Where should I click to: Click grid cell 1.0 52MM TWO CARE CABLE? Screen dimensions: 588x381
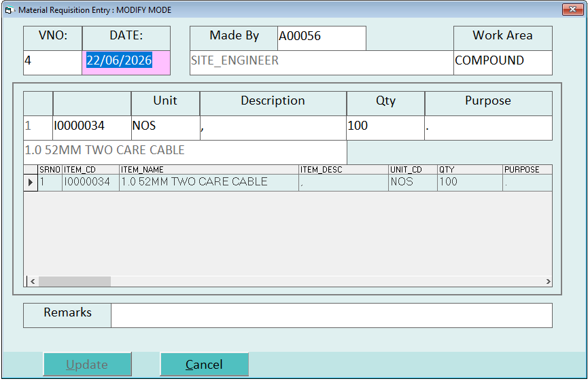click(209, 183)
